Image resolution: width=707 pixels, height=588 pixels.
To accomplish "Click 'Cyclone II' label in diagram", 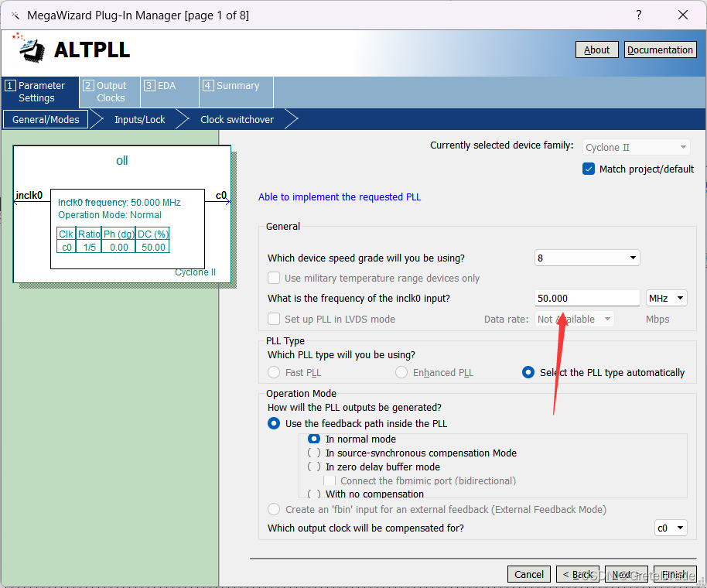I will (x=195, y=272).
